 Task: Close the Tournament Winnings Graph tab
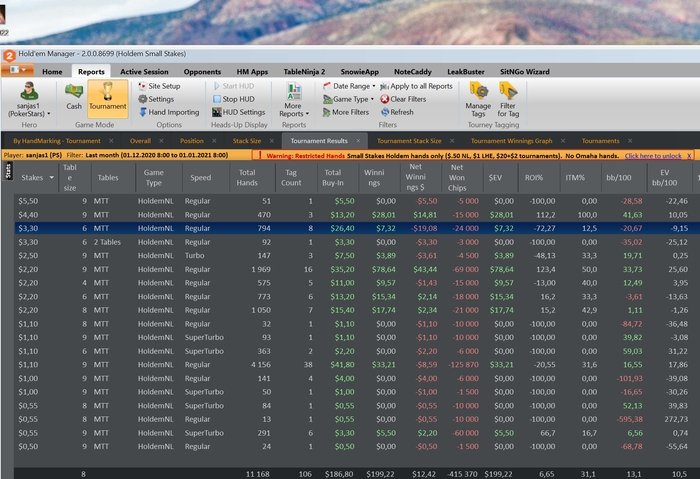coord(563,141)
